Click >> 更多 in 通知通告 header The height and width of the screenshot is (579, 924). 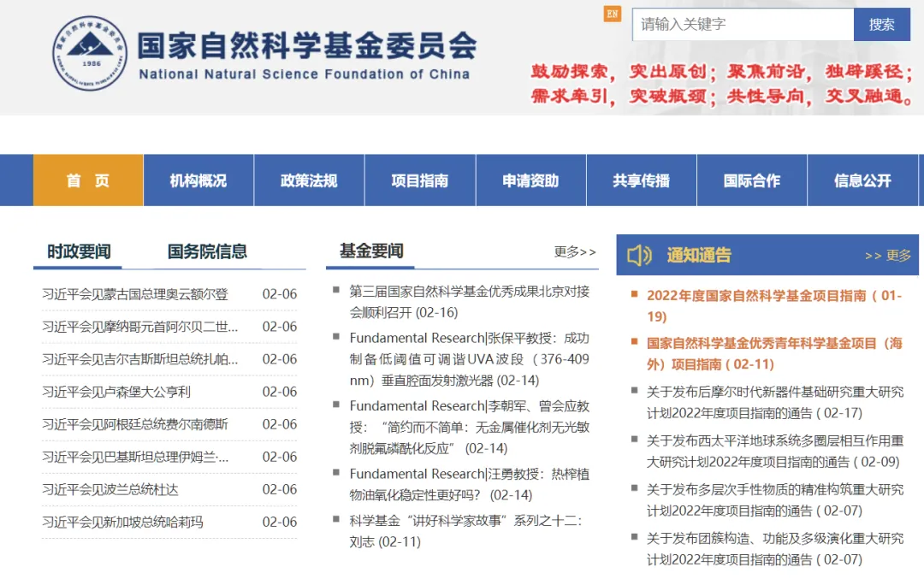888,255
